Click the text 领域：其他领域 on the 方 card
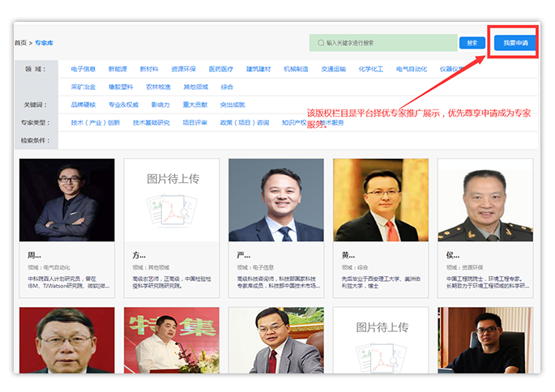Viewport: 555px width, 392px height. coord(151,267)
